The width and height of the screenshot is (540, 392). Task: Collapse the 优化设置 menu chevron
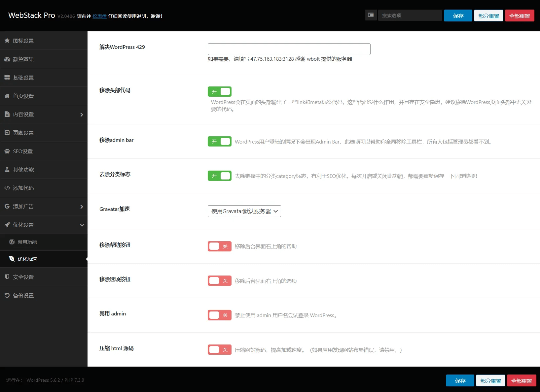(82, 225)
